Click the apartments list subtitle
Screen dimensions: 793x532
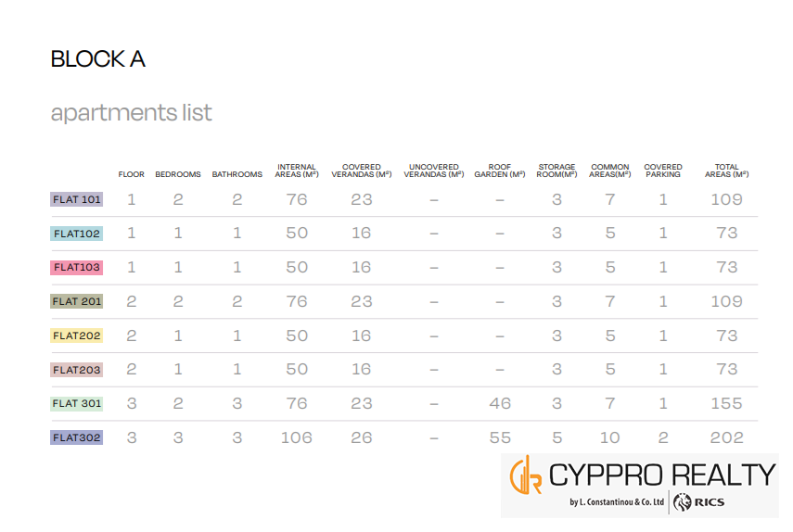[x=131, y=113]
